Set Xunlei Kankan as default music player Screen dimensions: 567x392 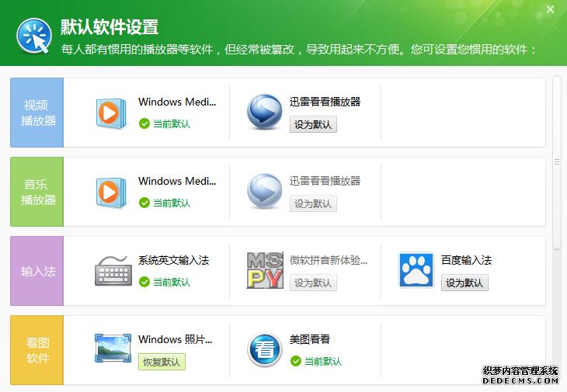coord(313,203)
